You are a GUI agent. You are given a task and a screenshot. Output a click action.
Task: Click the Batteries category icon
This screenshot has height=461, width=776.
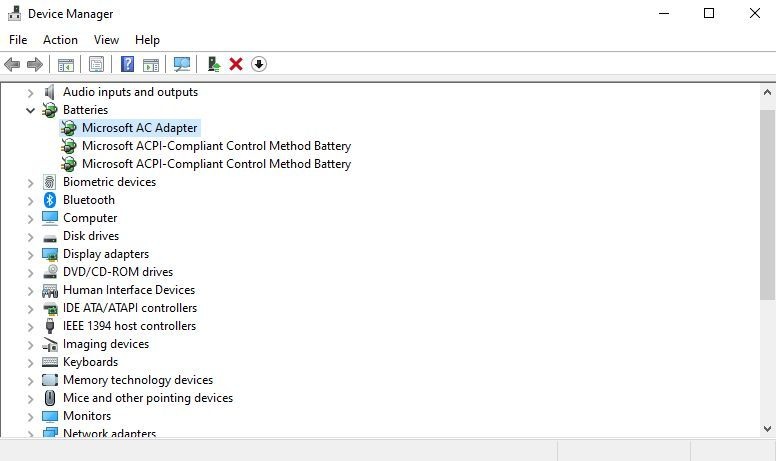pos(49,110)
